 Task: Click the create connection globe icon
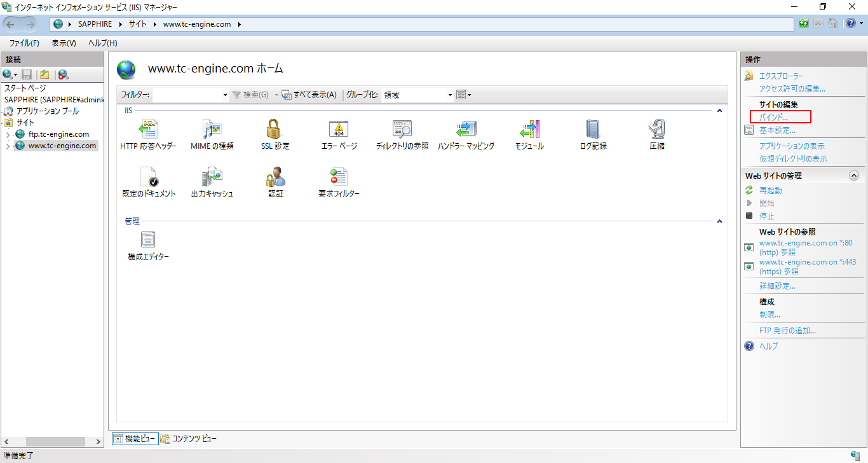click(8, 74)
